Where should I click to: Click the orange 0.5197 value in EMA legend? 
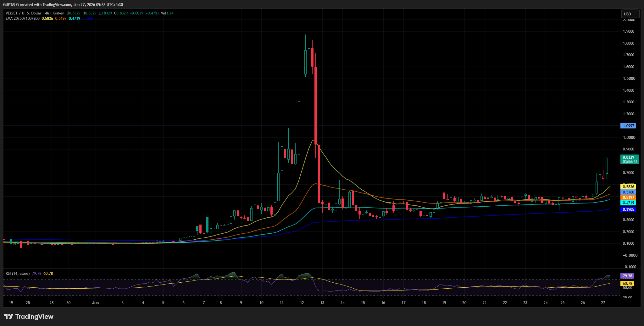[x=61, y=19]
